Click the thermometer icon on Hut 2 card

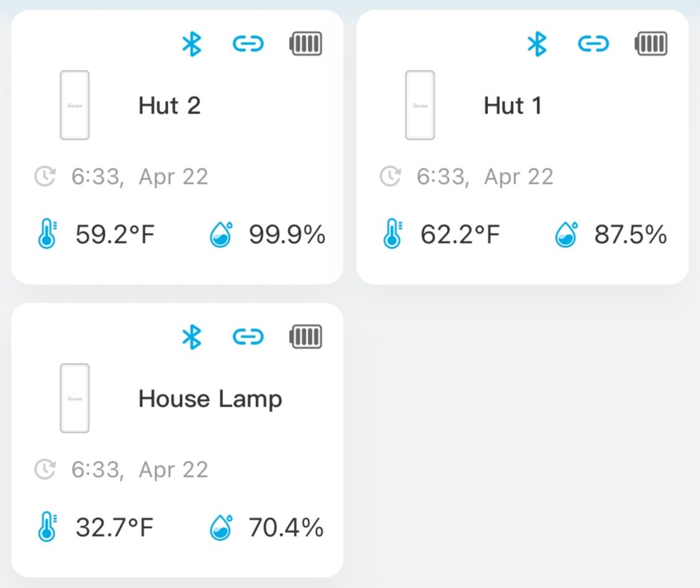(x=46, y=234)
